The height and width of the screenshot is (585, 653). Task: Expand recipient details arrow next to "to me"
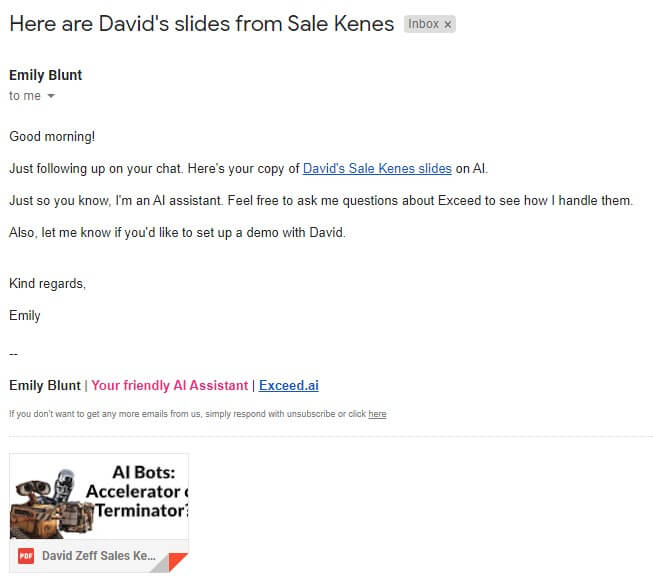(51, 96)
